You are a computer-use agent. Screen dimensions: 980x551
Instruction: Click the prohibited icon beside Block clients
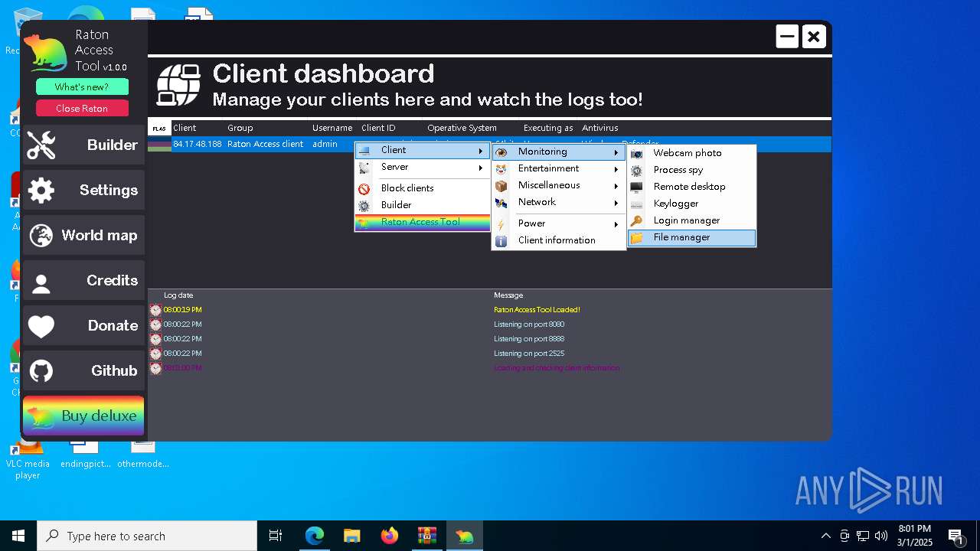pos(364,188)
